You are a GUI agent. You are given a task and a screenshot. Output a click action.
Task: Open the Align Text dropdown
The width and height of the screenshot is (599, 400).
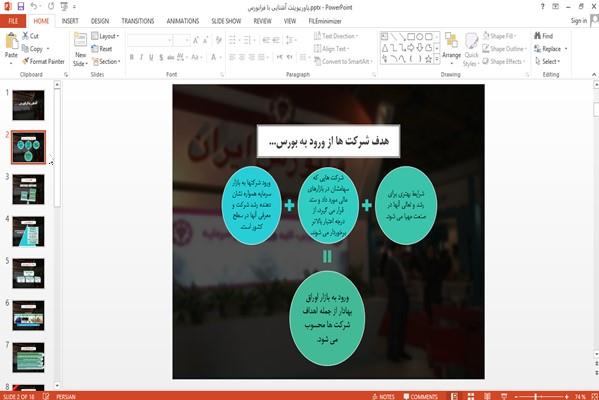[332, 49]
